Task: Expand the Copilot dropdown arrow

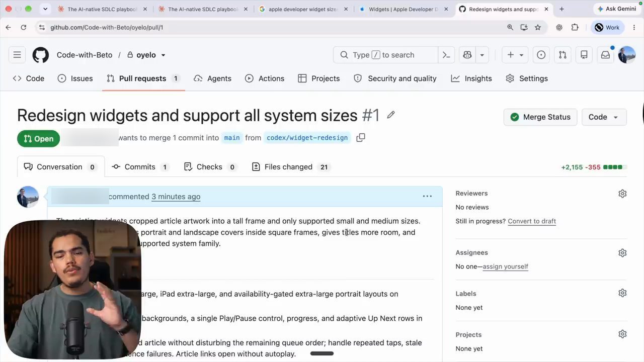Action: pos(482,55)
